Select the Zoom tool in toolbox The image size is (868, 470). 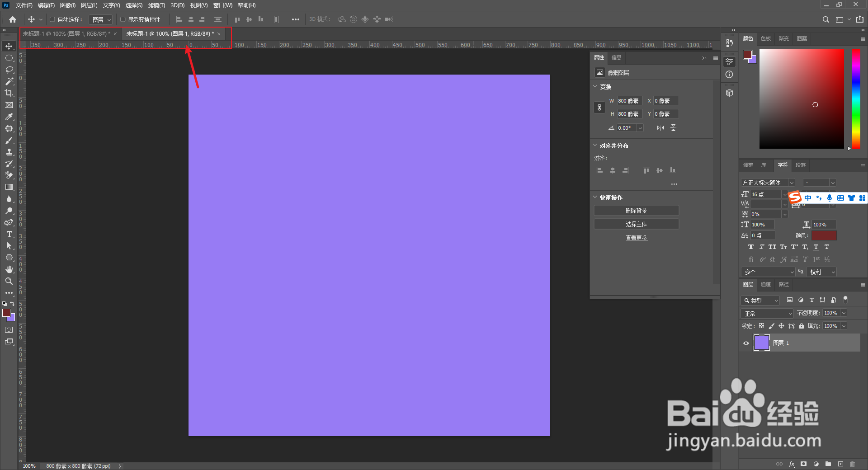click(9, 281)
